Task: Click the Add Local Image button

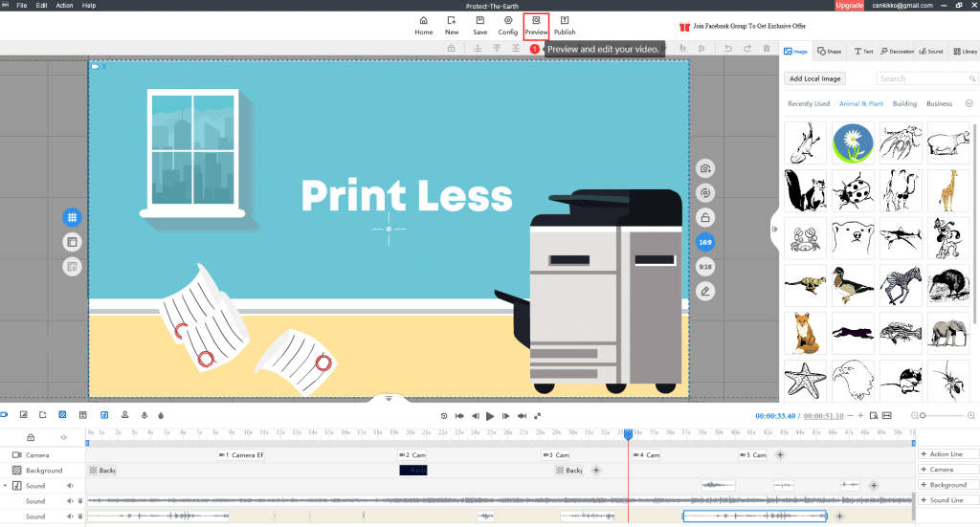Action: tap(814, 78)
